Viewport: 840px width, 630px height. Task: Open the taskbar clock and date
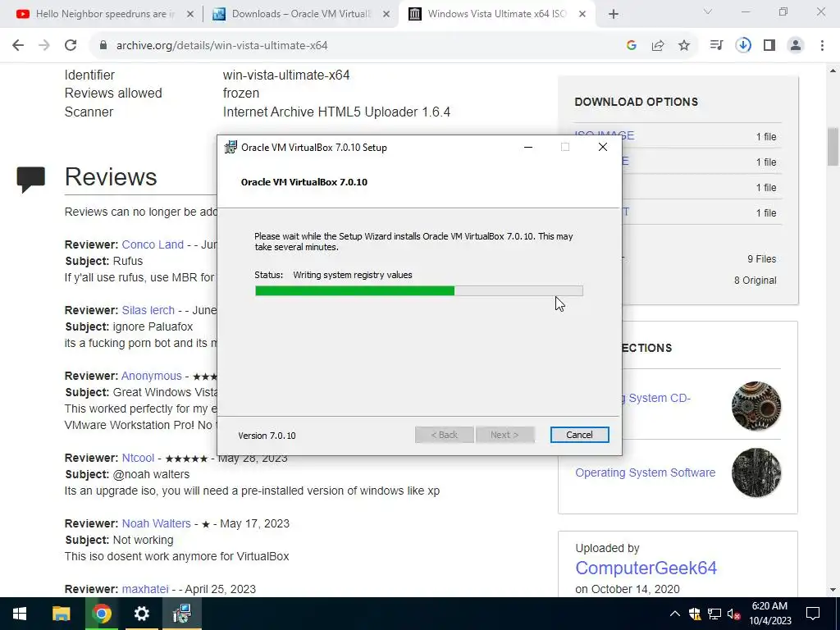point(769,614)
